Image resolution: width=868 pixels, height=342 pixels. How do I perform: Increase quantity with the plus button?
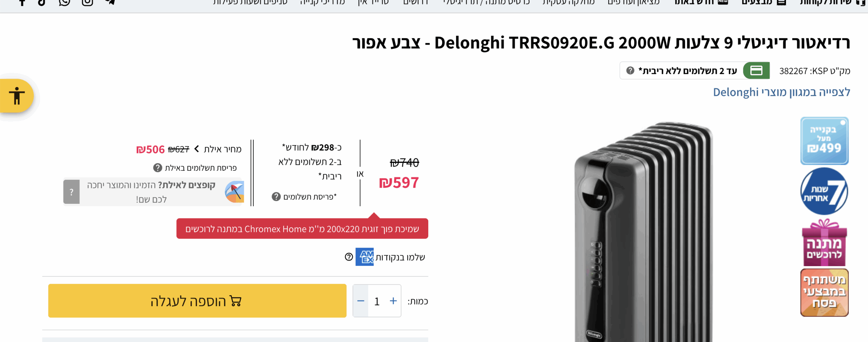point(393,301)
